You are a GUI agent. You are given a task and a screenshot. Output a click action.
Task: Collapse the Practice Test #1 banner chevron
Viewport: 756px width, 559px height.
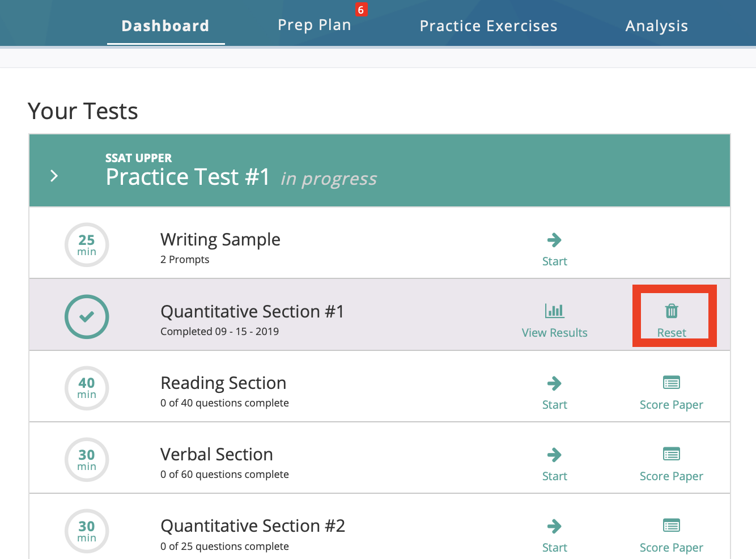54,176
